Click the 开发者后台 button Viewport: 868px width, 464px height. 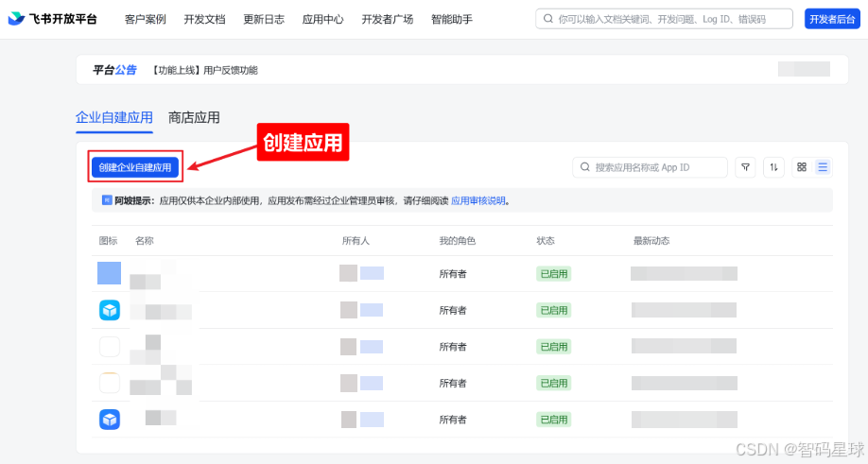coord(832,19)
